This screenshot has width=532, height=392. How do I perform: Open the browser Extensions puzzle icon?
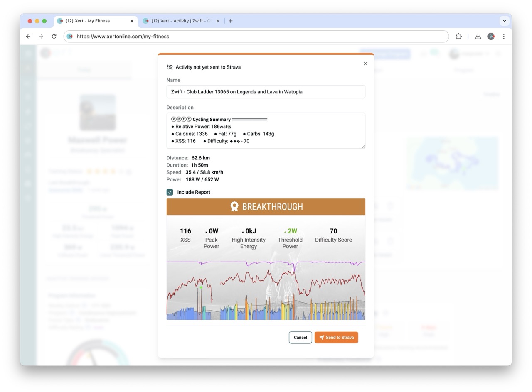458,37
